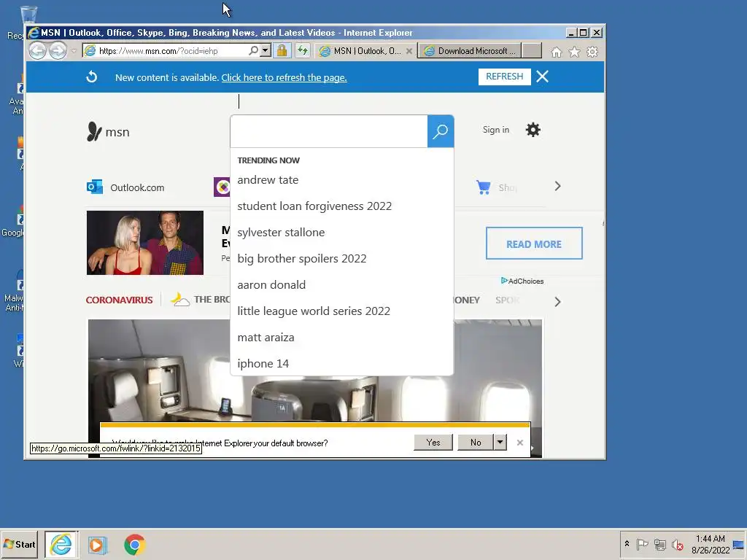The height and width of the screenshot is (560, 747).
Task: Expand the No button dropdown arrow
Action: click(x=500, y=443)
